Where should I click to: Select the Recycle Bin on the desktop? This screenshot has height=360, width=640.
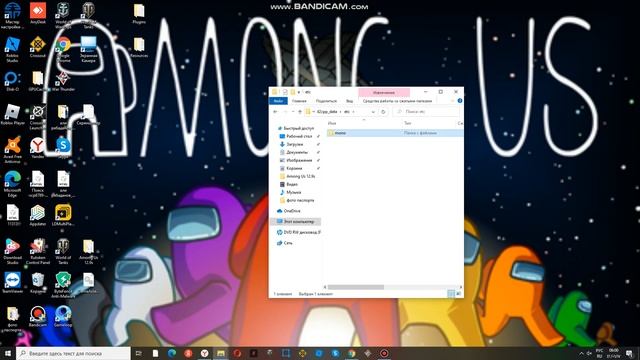(x=38, y=282)
